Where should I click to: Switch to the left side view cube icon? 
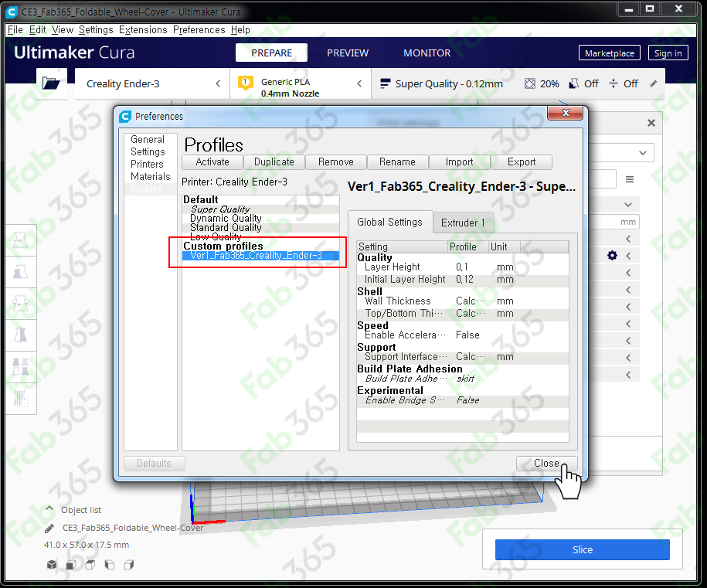click(x=110, y=565)
